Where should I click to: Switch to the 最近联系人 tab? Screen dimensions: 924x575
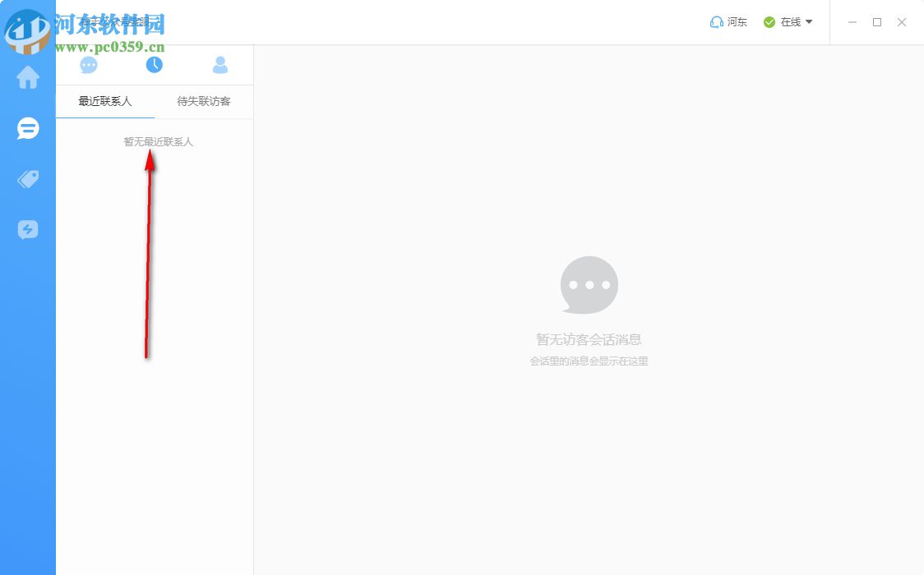coord(104,102)
